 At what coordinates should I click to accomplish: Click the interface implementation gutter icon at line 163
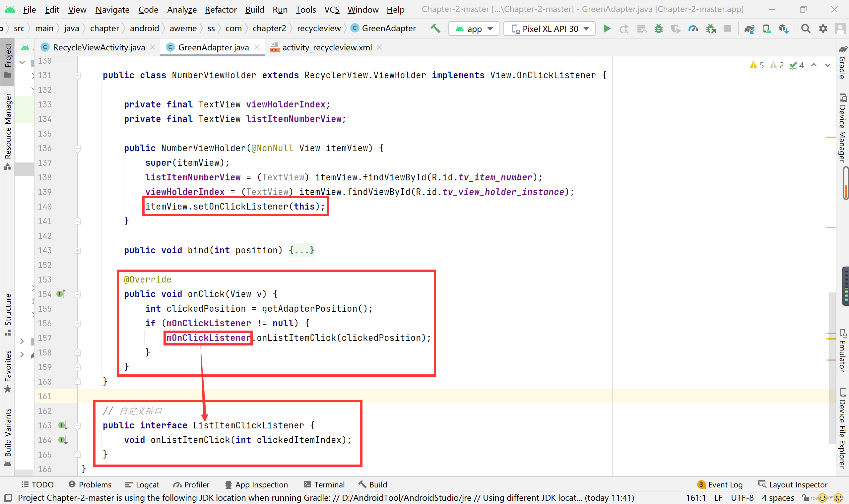[x=62, y=425]
